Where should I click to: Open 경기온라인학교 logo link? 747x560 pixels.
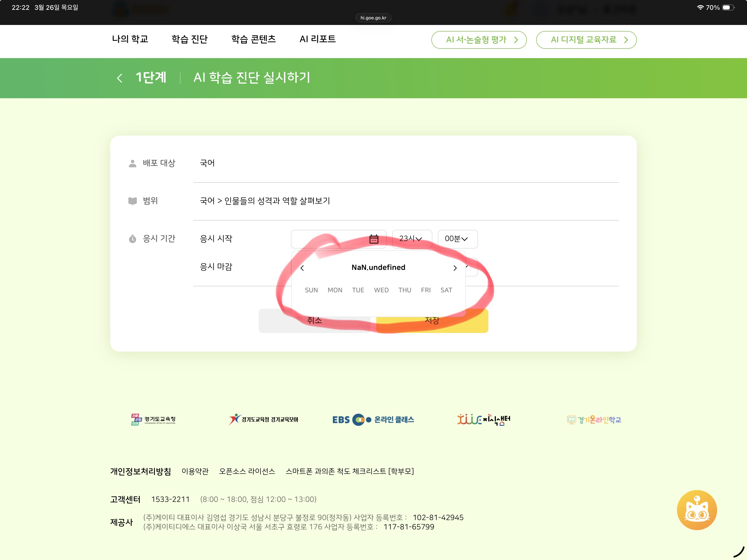(x=594, y=420)
